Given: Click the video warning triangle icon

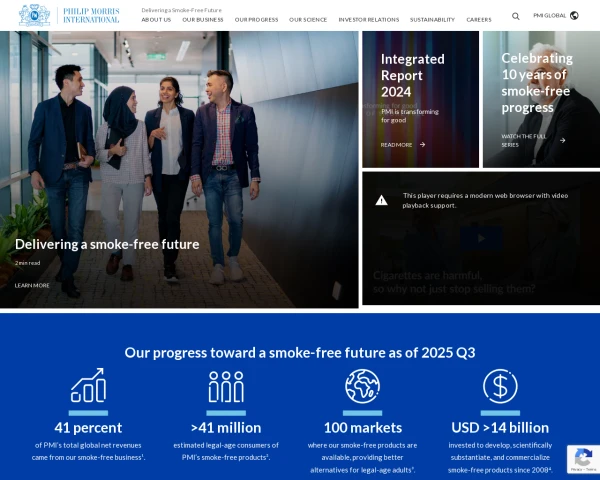Looking at the screenshot, I should pyautogui.click(x=381, y=200).
